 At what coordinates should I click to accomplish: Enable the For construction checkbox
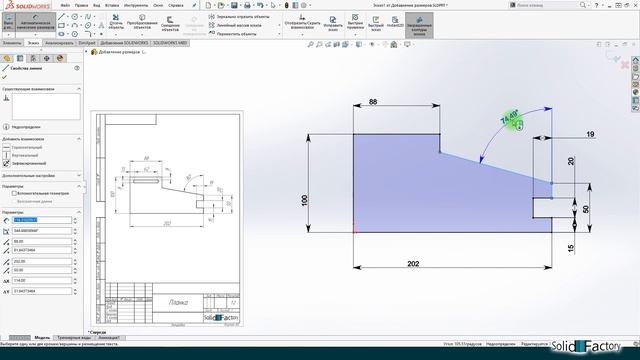click(14, 193)
